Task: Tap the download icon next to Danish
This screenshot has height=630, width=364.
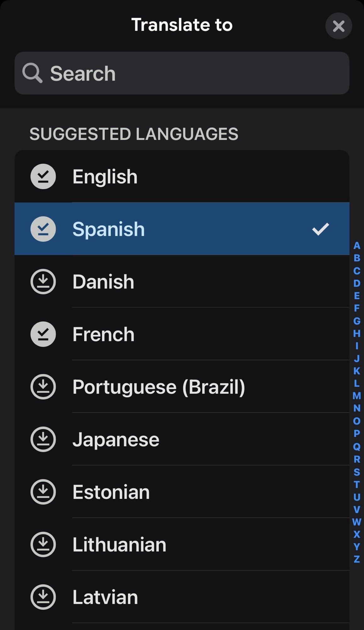Action: pyautogui.click(x=43, y=281)
